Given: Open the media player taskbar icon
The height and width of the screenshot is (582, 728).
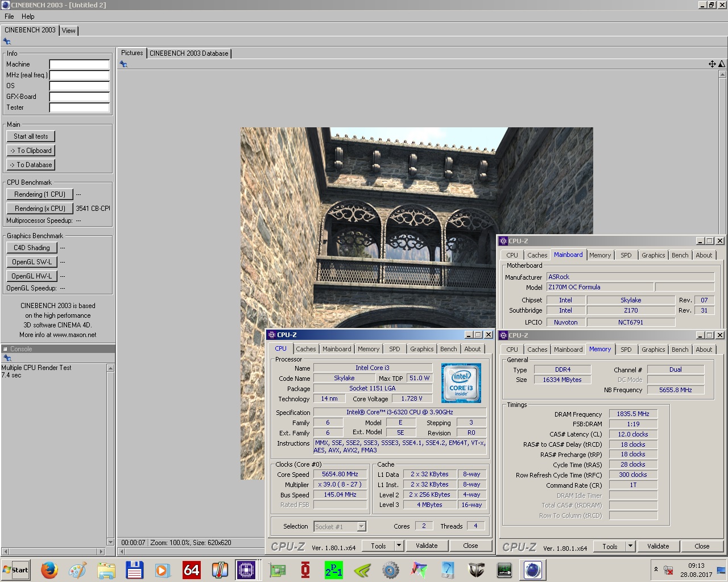Looking at the screenshot, I should point(163,569).
